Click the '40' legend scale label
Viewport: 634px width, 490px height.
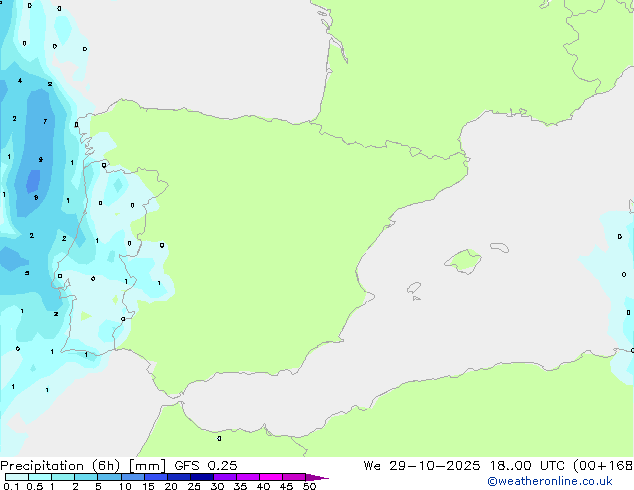pyautogui.click(x=263, y=486)
